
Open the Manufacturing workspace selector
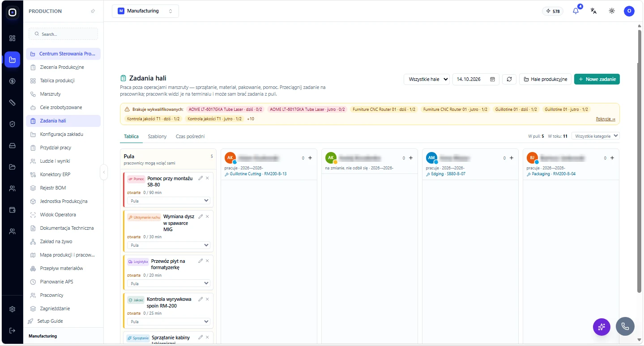point(145,11)
